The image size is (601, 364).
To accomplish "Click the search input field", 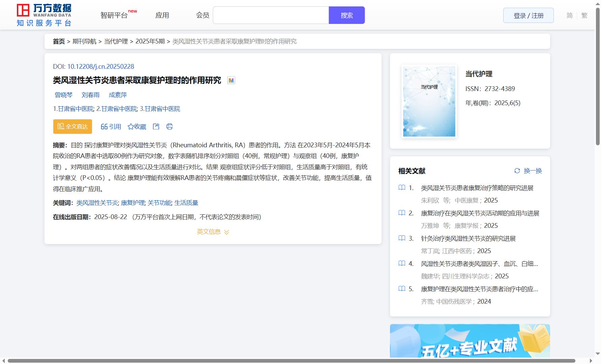I will (x=271, y=15).
